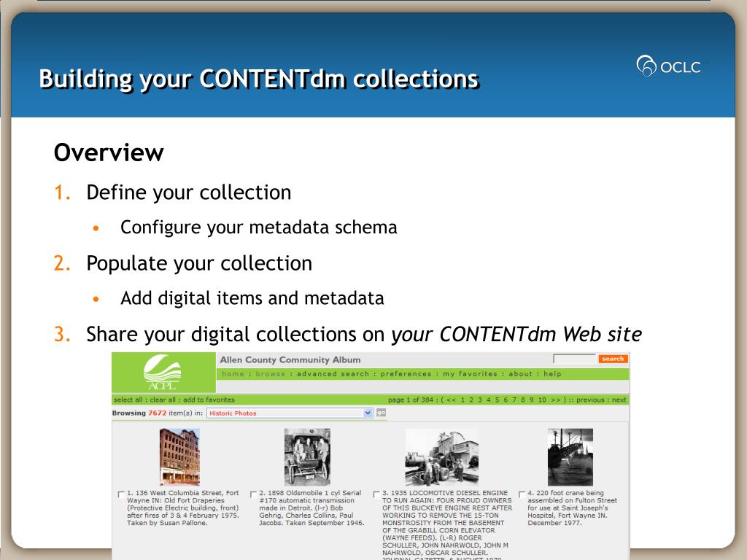Click the orange search button
This screenshot has height=560, width=747.
click(x=613, y=359)
